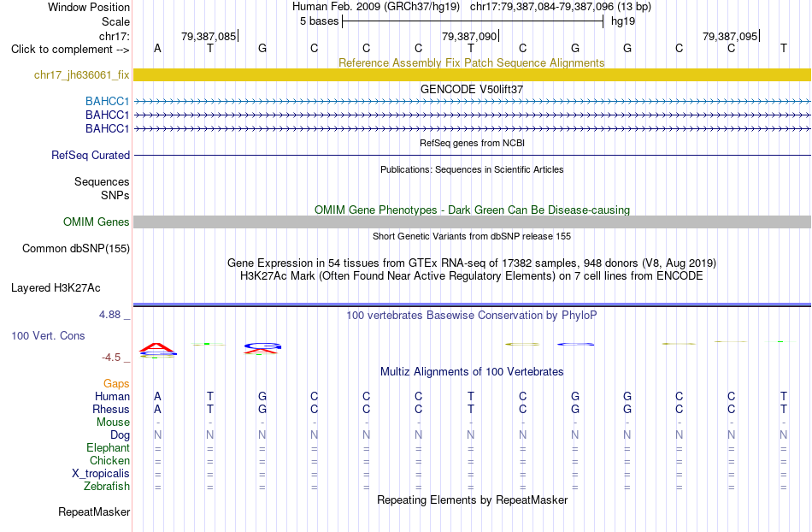Open the GENCODE V50lift37 track title
This screenshot has height=532, width=812.
click(x=471, y=89)
